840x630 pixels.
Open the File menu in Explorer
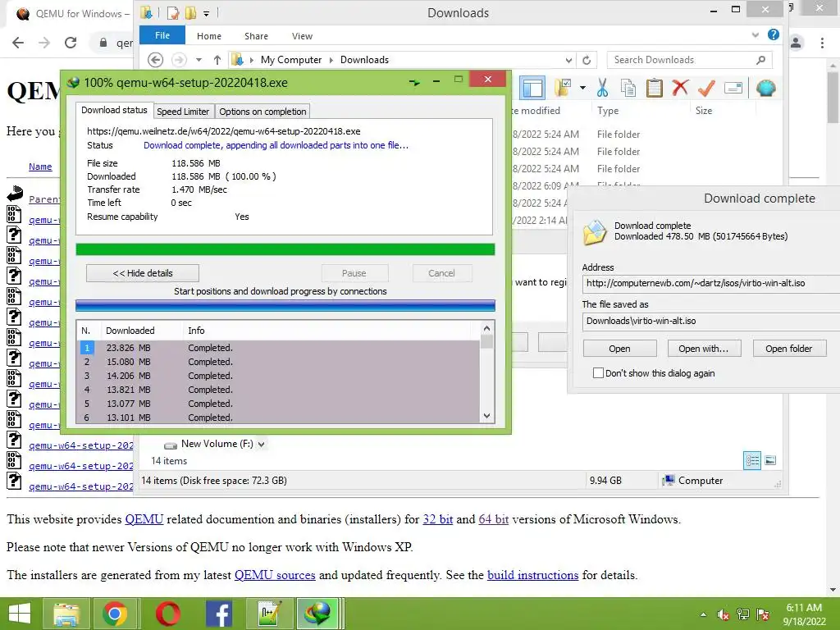162,35
